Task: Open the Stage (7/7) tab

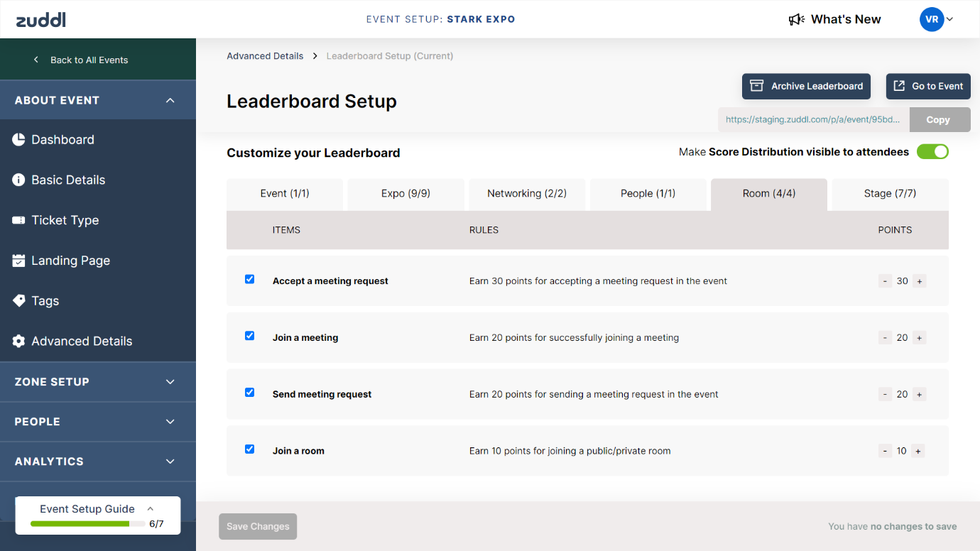Action: point(890,194)
